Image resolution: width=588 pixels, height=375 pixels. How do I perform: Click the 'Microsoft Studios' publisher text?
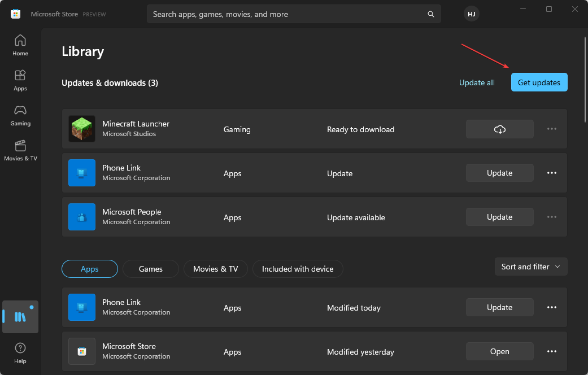[129, 134]
